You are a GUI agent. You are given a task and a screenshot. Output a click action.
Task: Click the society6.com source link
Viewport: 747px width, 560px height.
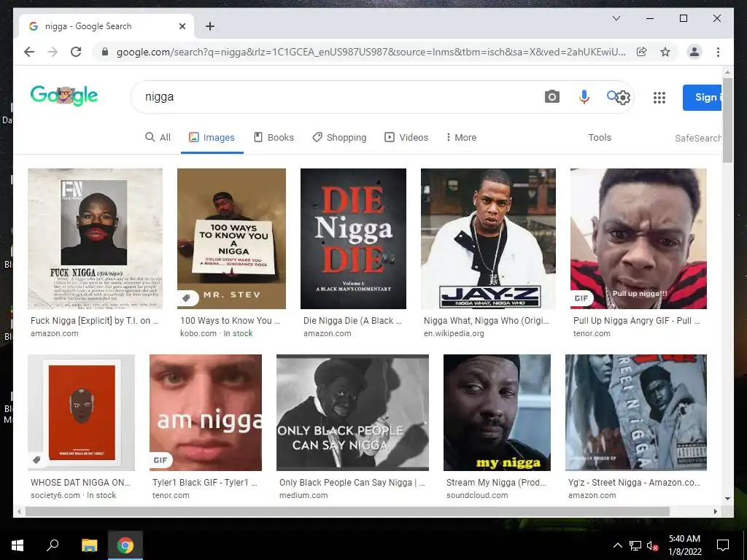point(55,495)
